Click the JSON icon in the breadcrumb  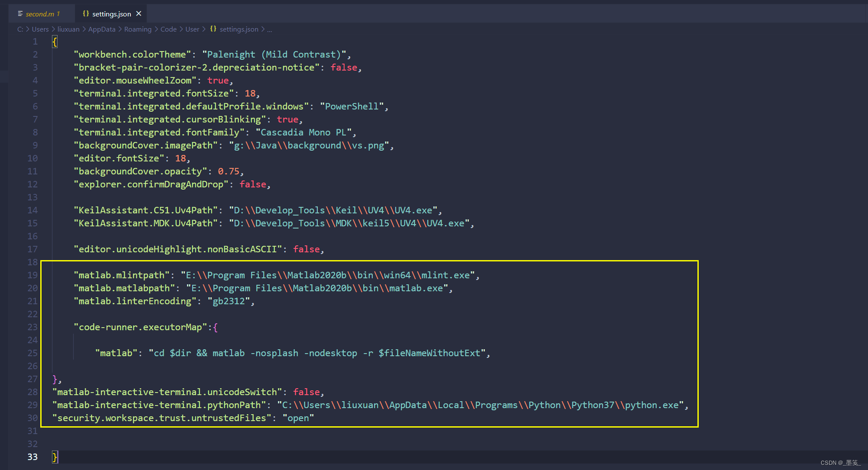213,29
